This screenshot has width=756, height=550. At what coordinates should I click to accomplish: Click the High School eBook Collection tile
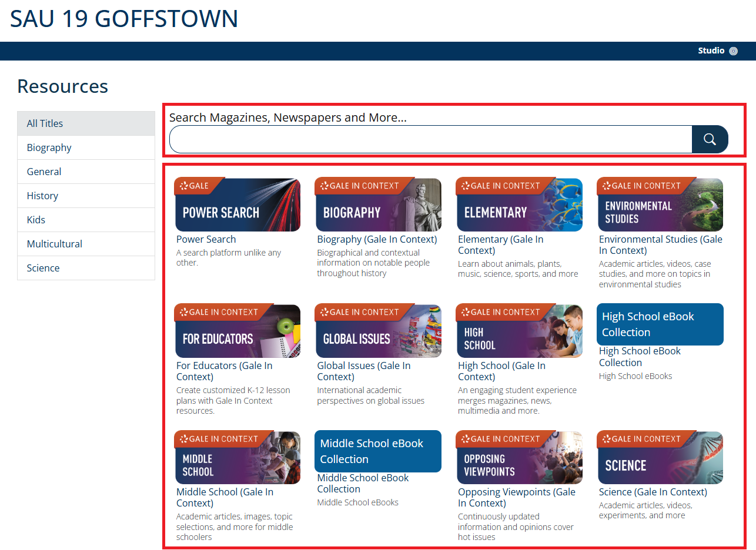pyautogui.click(x=660, y=324)
